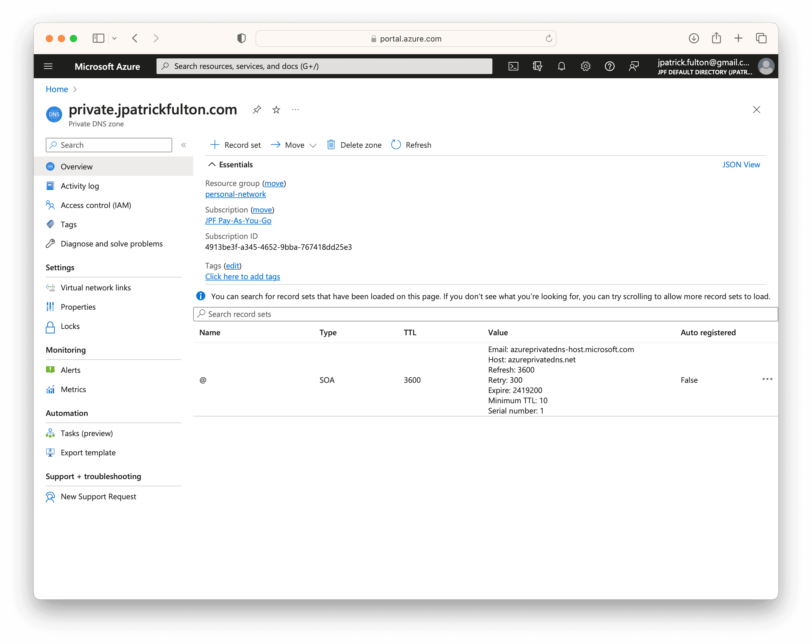This screenshot has height=644, width=812.
Task: Open the sidebar options dropdown arrow
Action: point(114,39)
